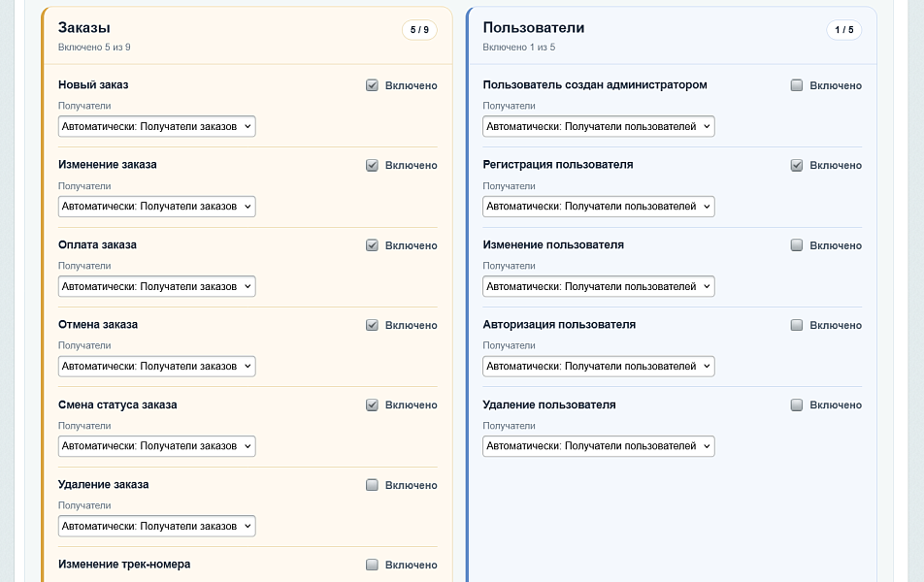Viewport: 924px width, 582px height.
Task: Toggle the «Оплата заказа» enabled checkbox
Action: click(372, 245)
